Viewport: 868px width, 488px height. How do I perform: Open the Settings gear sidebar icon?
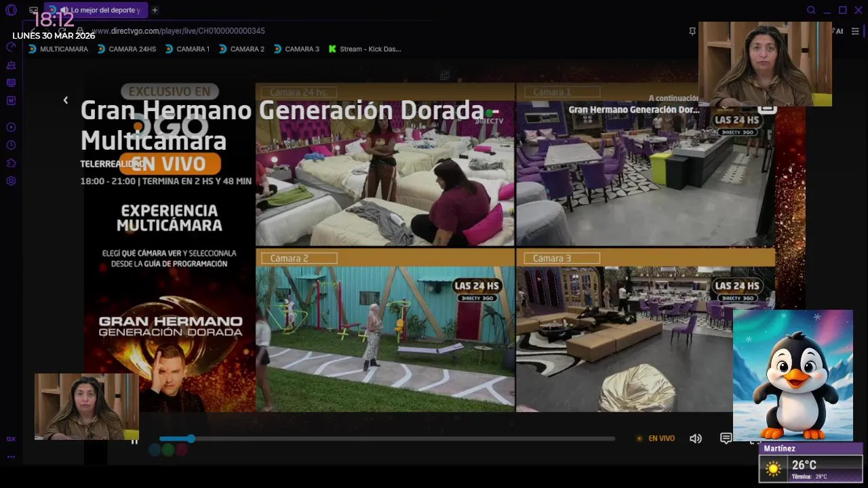11,181
